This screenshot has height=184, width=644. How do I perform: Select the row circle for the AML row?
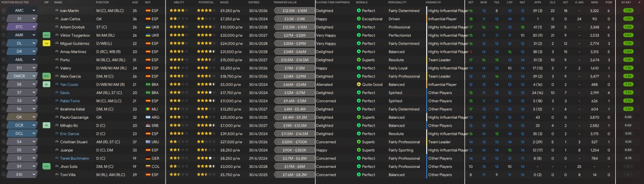pyautogui.click(x=4, y=60)
